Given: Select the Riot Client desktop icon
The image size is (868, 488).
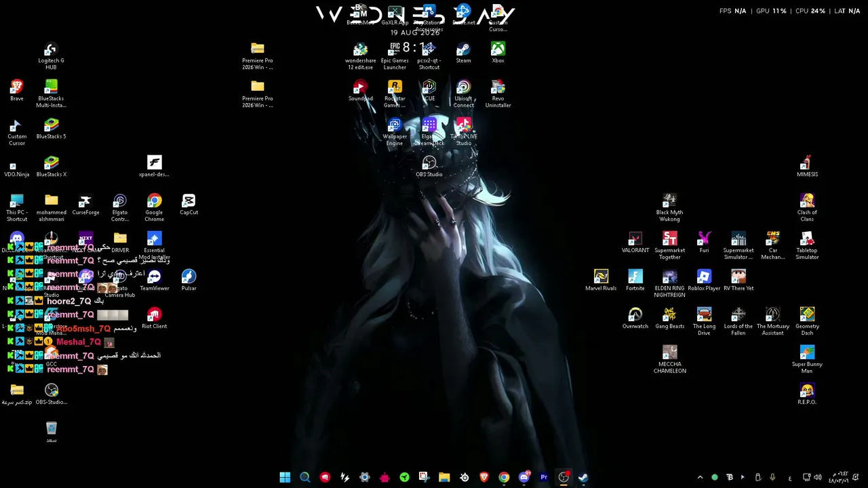Looking at the screenshot, I should click(x=154, y=319).
